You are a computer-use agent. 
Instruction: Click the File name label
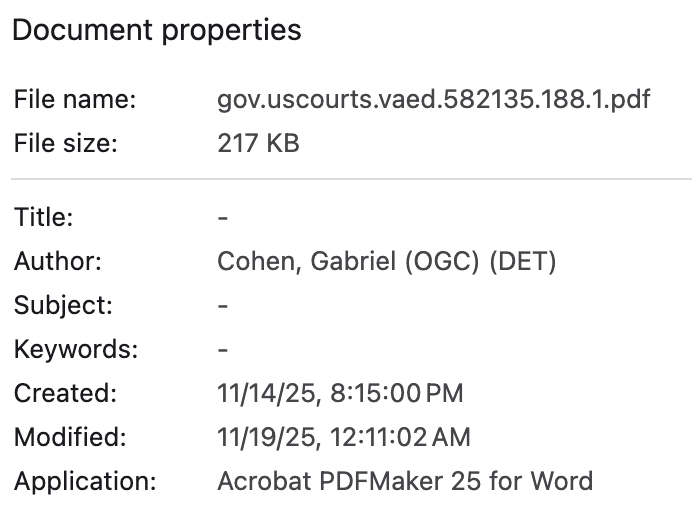(x=75, y=100)
